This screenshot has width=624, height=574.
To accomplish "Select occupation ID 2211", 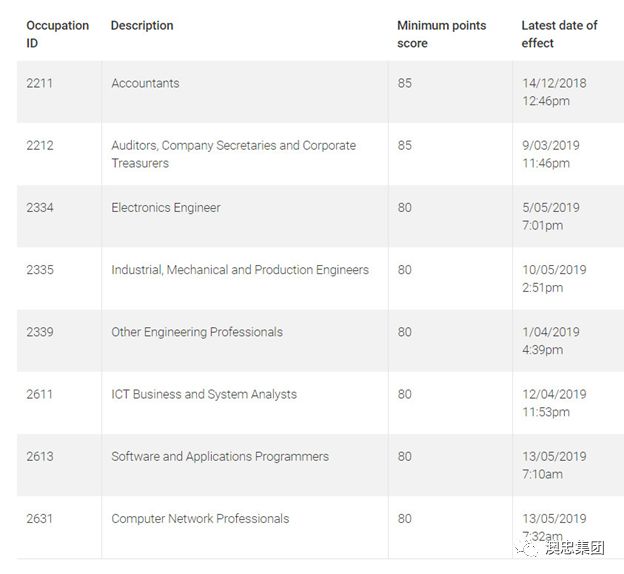I will click(40, 83).
